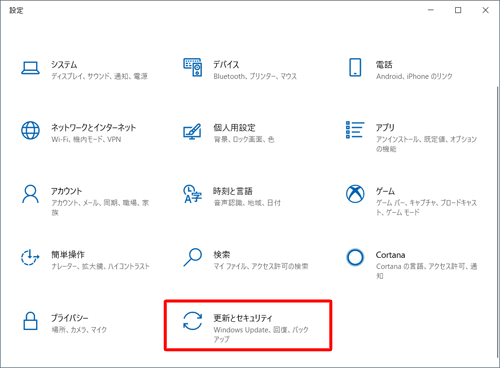The height and width of the screenshot is (368, 500).
Task: Select the 簡単操作 category title
Action: [x=68, y=254]
